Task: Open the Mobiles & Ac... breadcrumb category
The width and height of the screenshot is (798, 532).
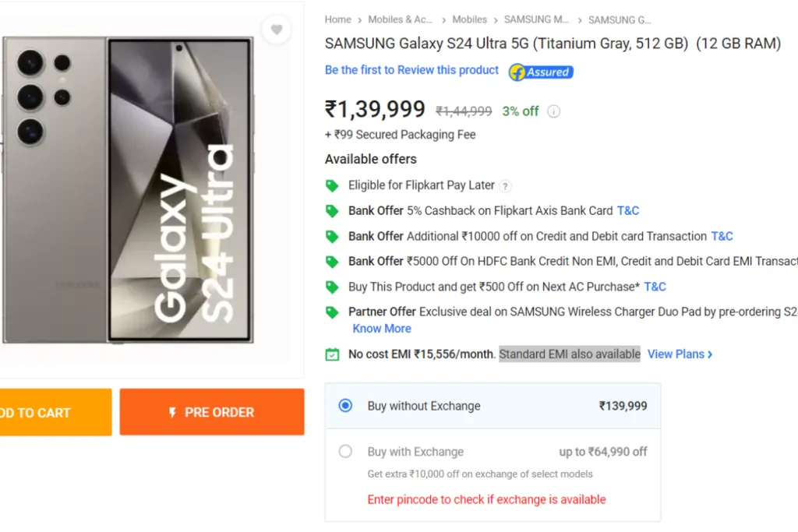Action: (400, 19)
